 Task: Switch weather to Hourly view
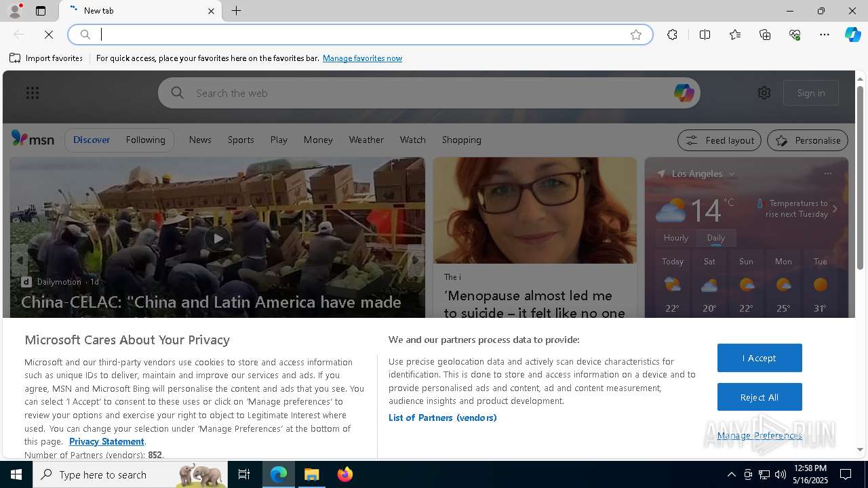676,238
